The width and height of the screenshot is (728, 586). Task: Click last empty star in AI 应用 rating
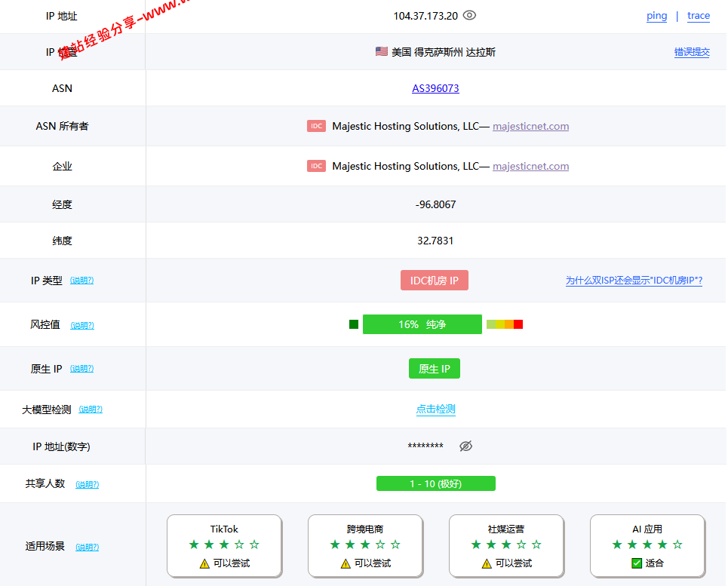coord(677,545)
